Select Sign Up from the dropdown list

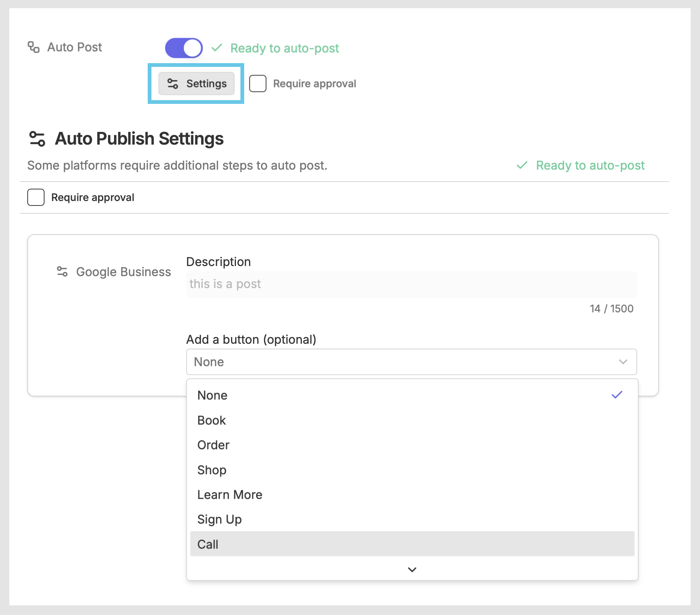click(219, 519)
